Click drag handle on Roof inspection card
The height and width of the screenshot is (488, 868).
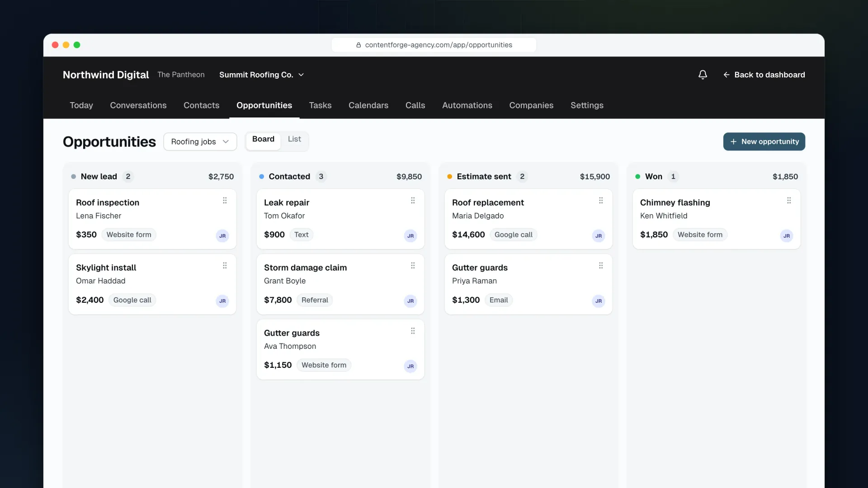225,201
